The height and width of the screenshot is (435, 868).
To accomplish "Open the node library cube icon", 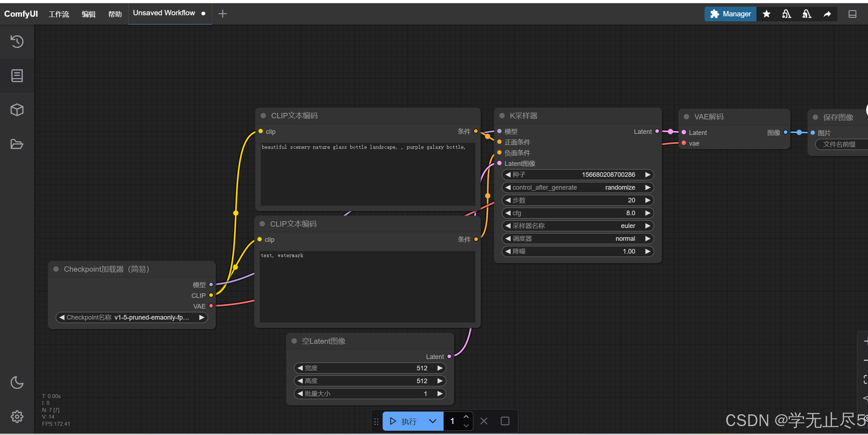I will tap(17, 110).
